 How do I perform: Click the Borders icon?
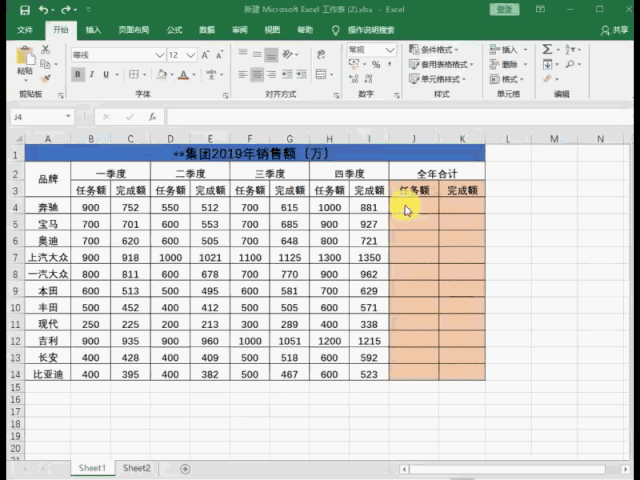(133, 74)
